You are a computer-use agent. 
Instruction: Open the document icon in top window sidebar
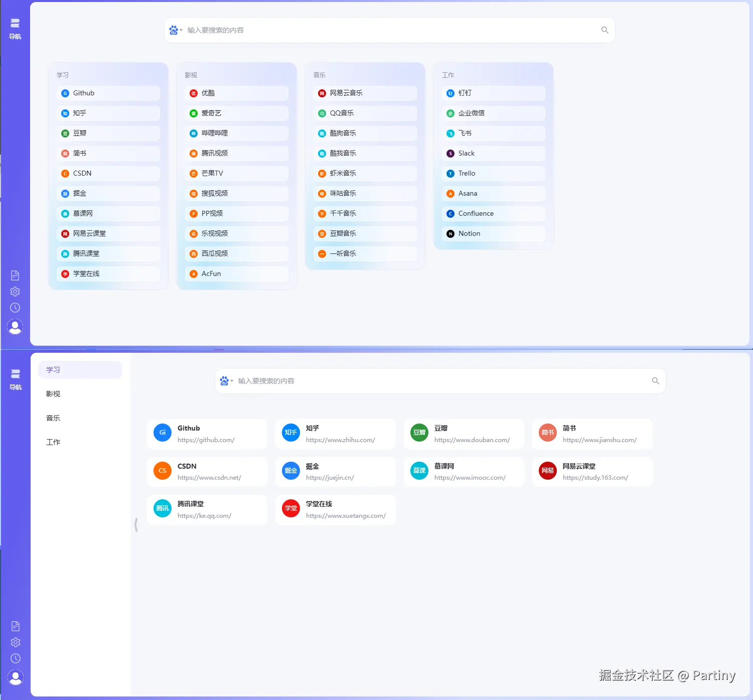15,275
